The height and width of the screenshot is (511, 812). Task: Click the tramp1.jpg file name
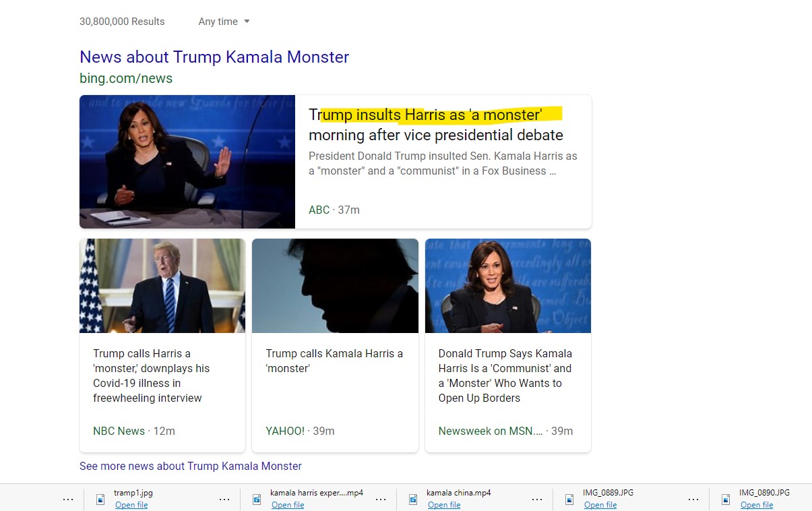point(133,493)
